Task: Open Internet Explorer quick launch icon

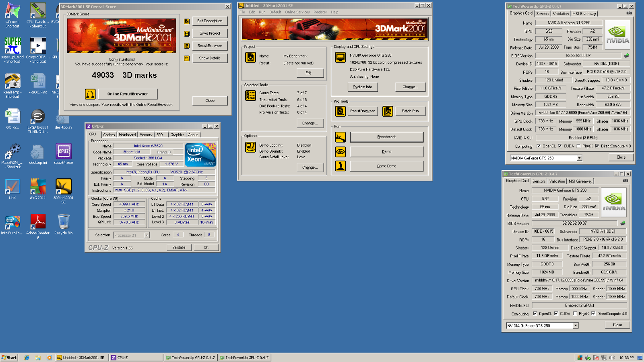Action: click(27, 358)
